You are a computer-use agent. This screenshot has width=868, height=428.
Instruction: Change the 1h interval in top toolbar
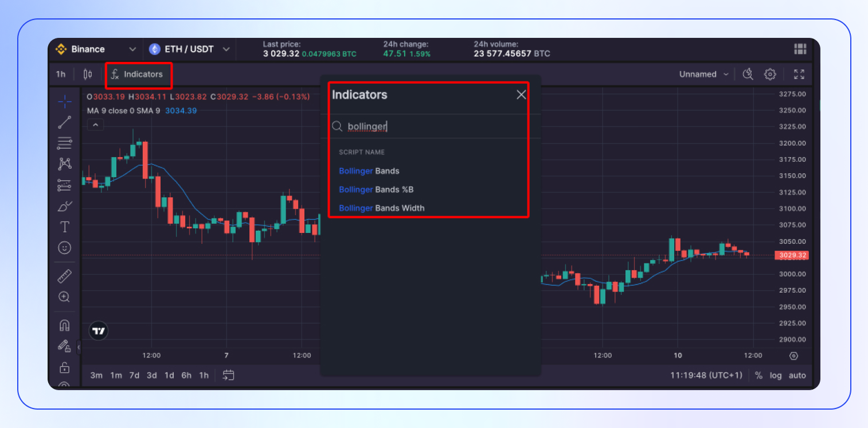tap(61, 74)
